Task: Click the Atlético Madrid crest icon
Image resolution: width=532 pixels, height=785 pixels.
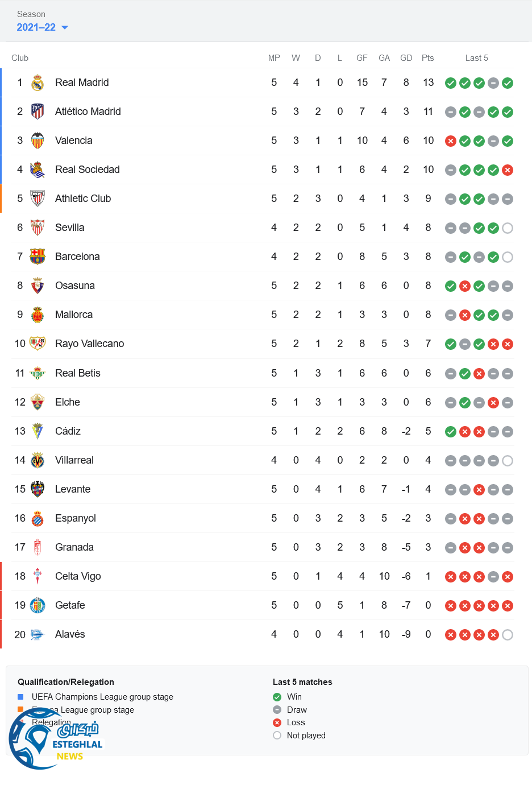Action: tap(38, 111)
